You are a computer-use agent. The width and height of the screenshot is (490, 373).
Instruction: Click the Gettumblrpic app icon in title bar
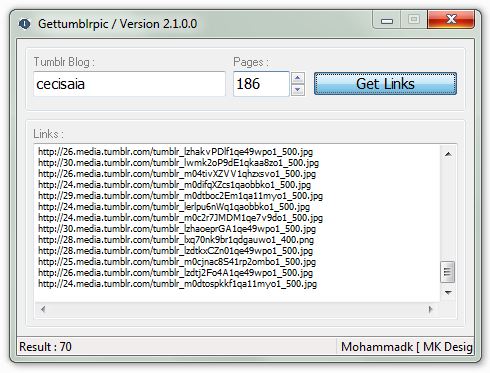[x=25, y=24]
